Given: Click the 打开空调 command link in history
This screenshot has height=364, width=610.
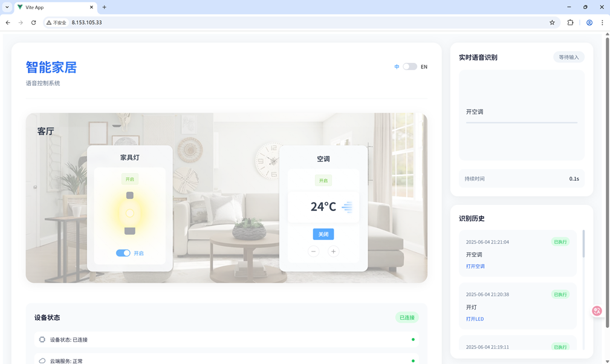Looking at the screenshot, I should pos(475,267).
